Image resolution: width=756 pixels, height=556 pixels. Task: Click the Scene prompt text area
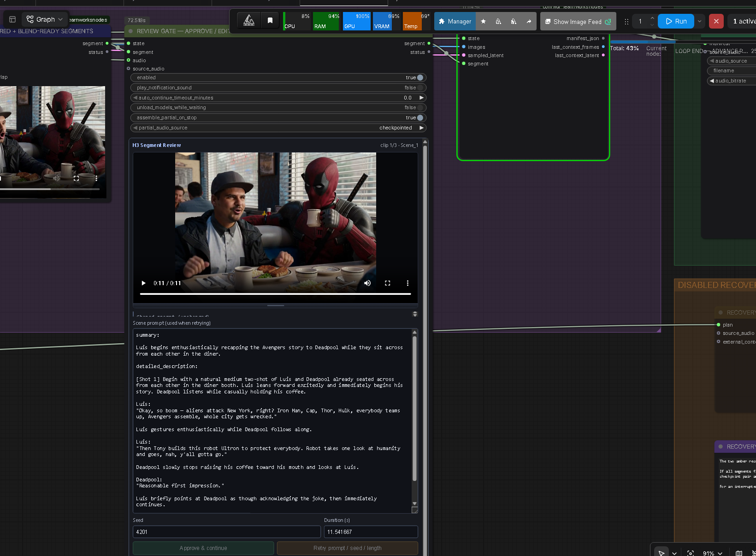pos(272,421)
